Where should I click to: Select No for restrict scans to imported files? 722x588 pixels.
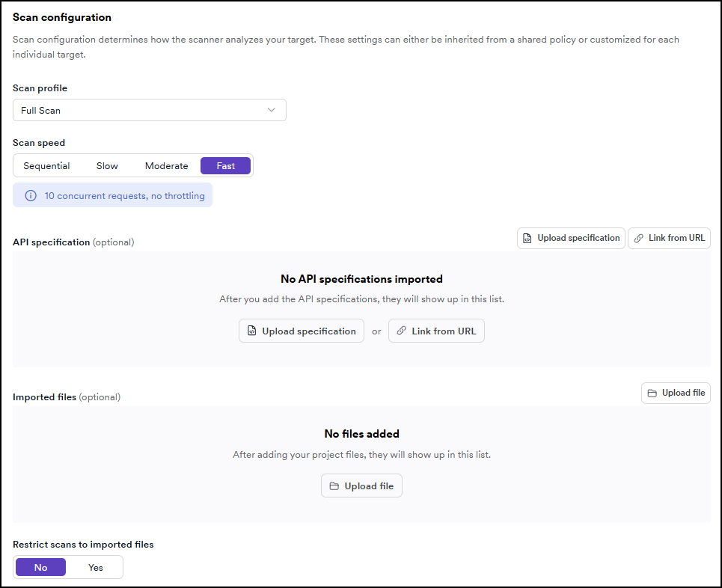[40, 568]
